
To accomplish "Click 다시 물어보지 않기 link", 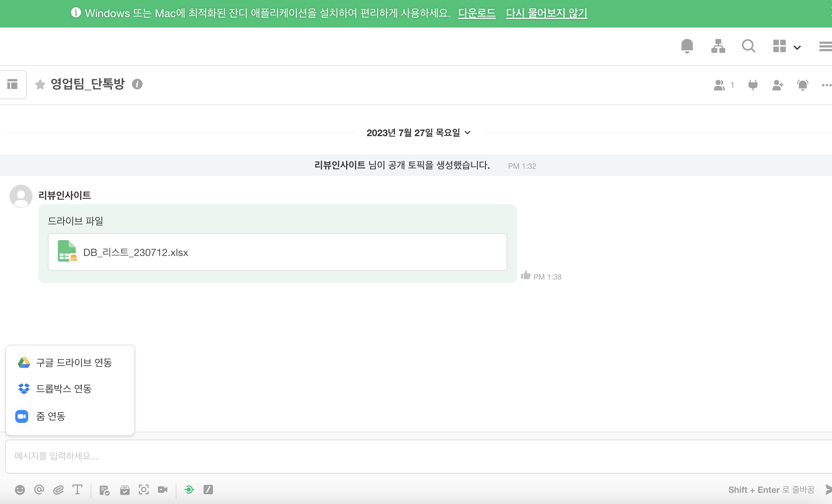I will (x=546, y=13).
